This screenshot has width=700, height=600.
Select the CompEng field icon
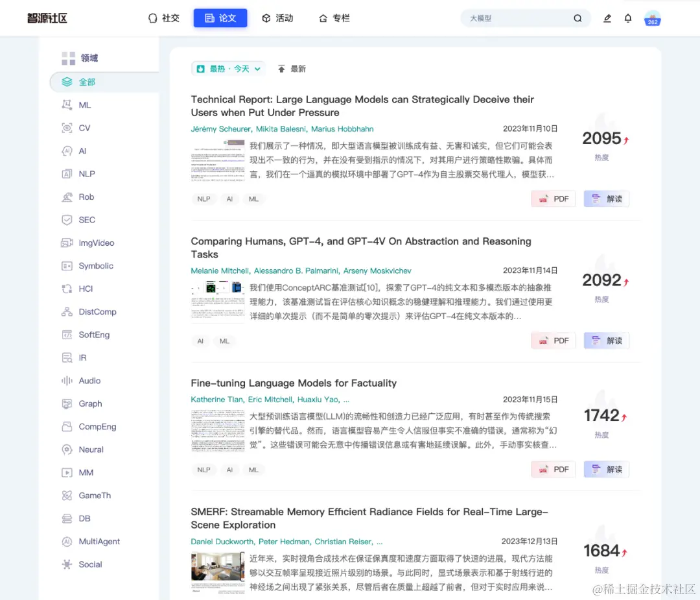point(67,427)
